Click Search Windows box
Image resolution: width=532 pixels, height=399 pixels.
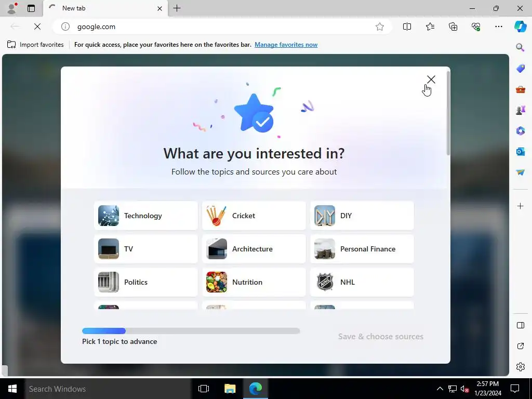pos(108,389)
